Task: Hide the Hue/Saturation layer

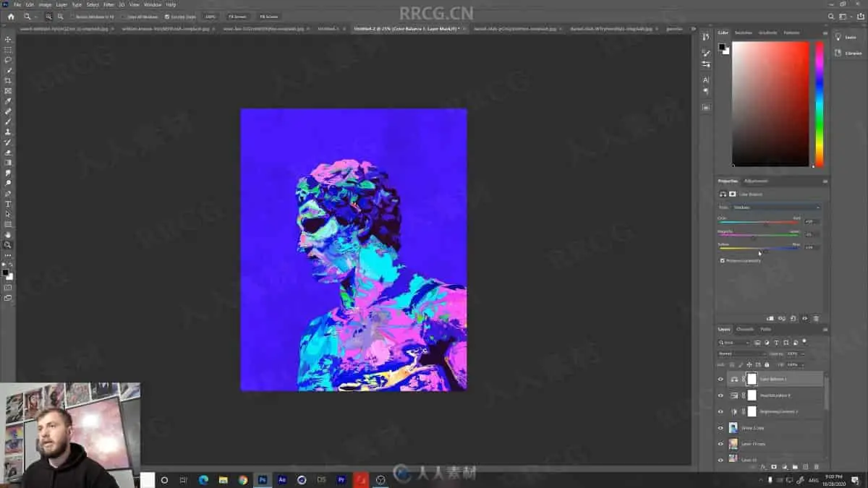Action: click(x=720, y=395)
